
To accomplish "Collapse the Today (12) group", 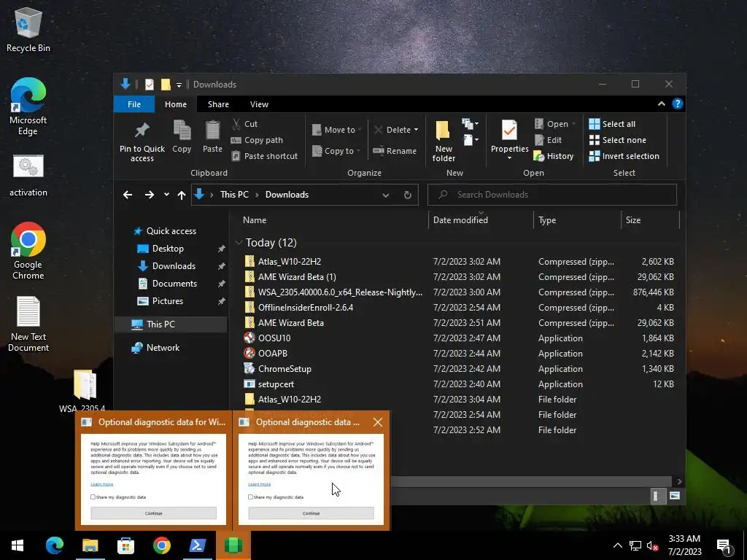I will (239, 243).
